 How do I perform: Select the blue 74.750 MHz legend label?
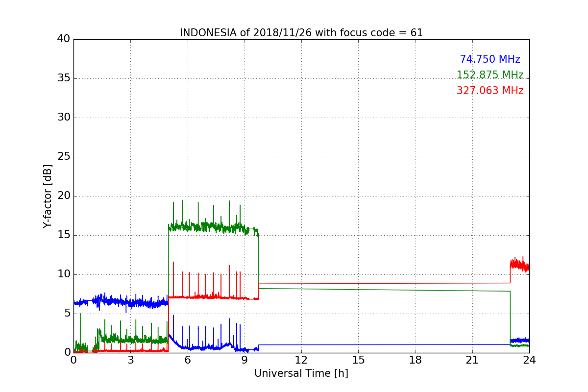pyautogui.click(x=490, y=59)
